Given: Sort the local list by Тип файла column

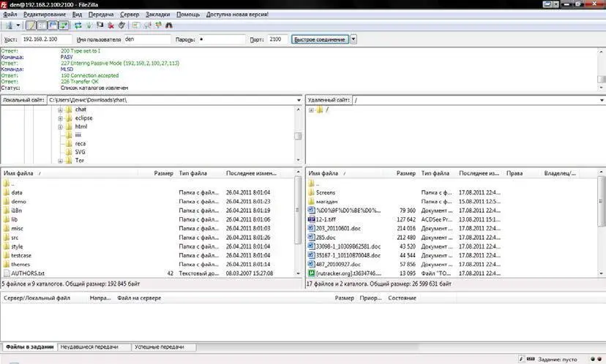Looking at the screenshot, I should point(193,173).
